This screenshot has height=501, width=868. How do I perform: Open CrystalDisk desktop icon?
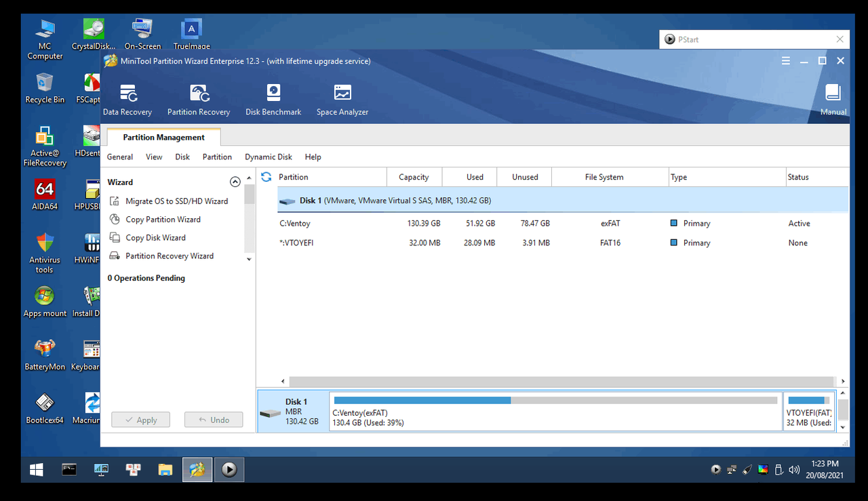pos(94,35)
